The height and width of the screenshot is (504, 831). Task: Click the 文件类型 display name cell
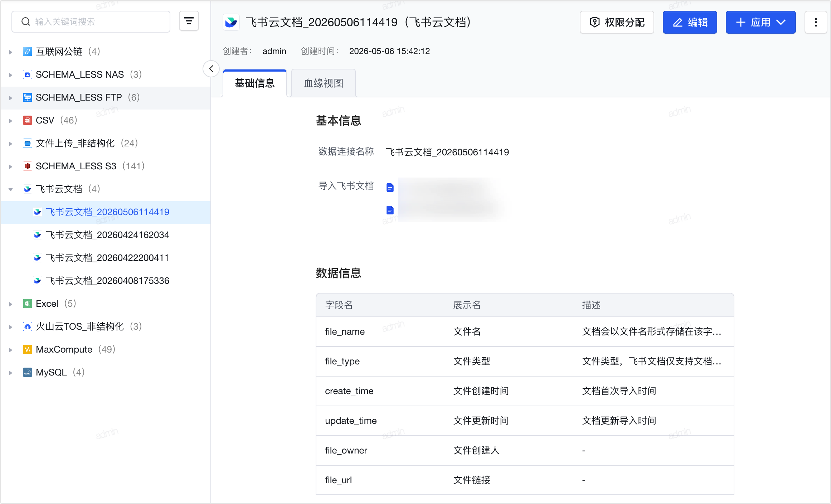click(x=472, y=361)
